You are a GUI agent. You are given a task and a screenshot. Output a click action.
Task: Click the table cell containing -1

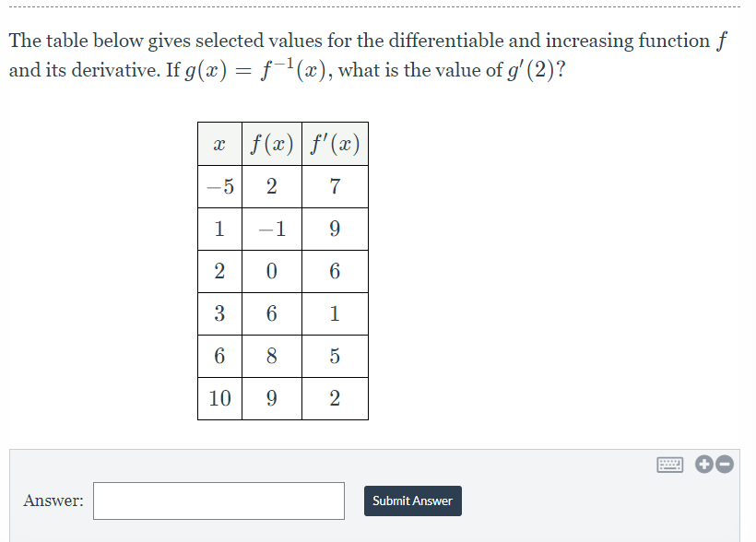point(272,229)
